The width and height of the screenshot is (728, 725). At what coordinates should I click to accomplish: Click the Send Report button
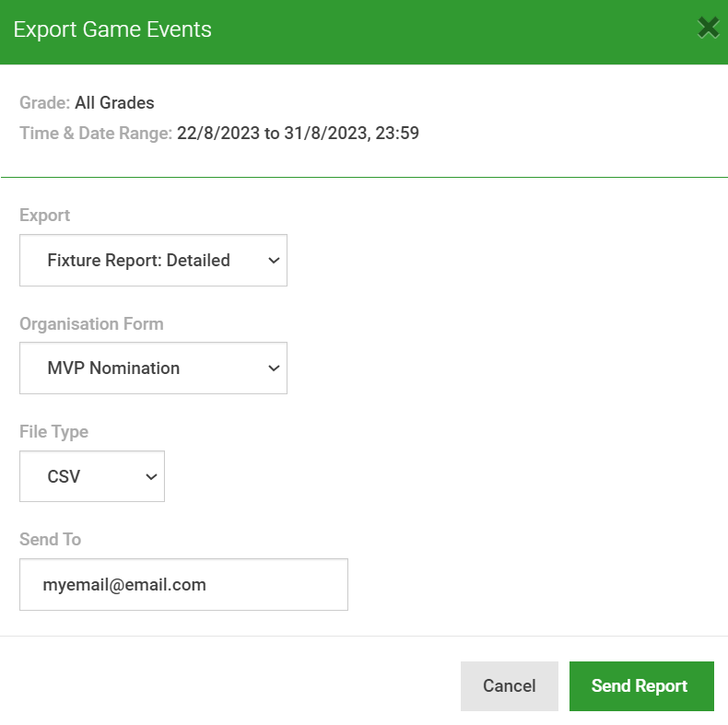coord(641,686)
